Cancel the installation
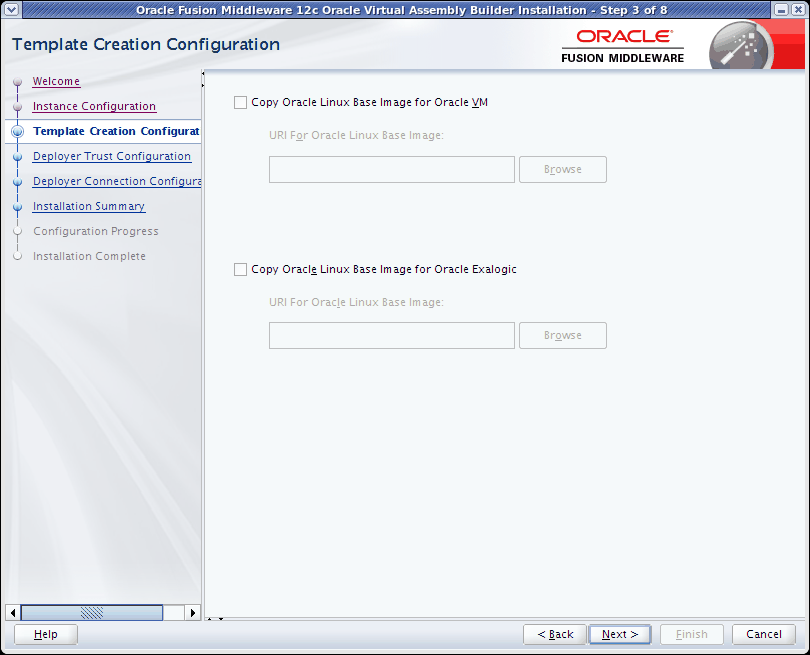This screenshot has height=655, width=810. click(x=764, y=634)
